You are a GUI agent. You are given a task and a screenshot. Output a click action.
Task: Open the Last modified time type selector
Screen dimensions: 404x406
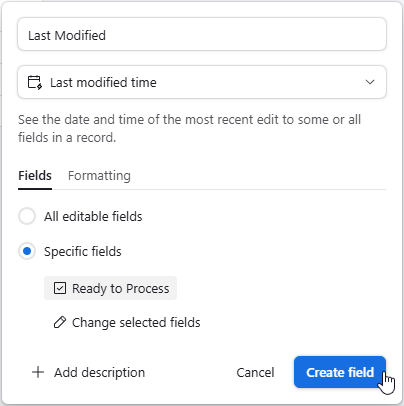click(202, 82)
